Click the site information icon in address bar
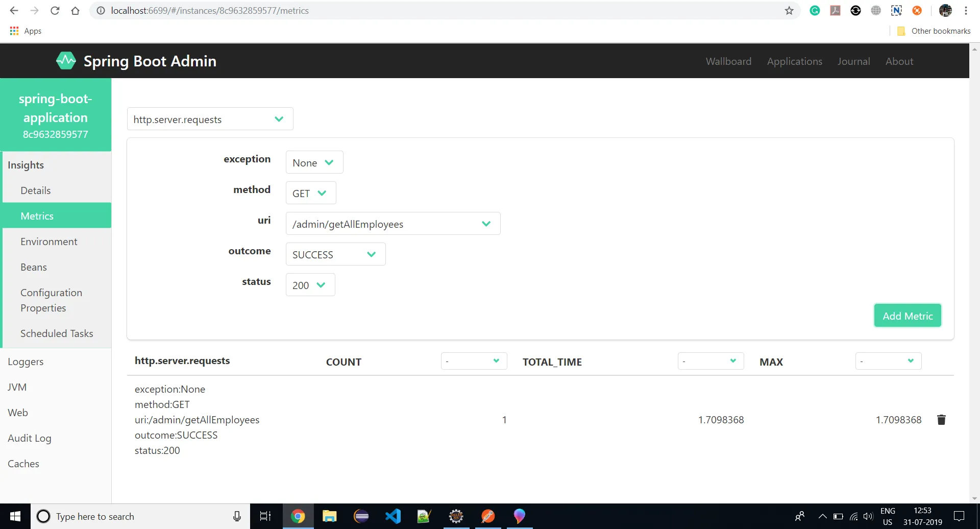The width and height of the screenshot is (980, 529). [x=101, y=11]
